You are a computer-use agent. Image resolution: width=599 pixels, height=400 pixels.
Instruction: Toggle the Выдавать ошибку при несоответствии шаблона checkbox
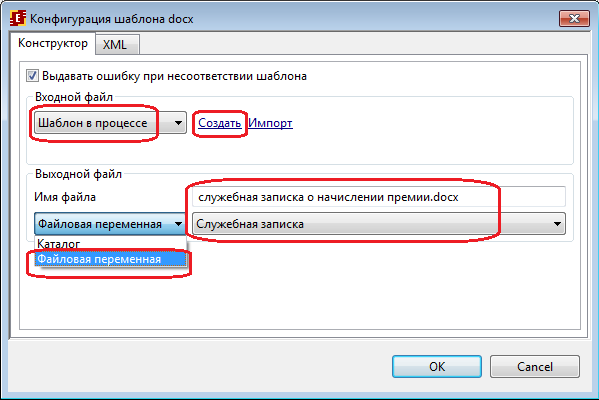coord(32,76)
